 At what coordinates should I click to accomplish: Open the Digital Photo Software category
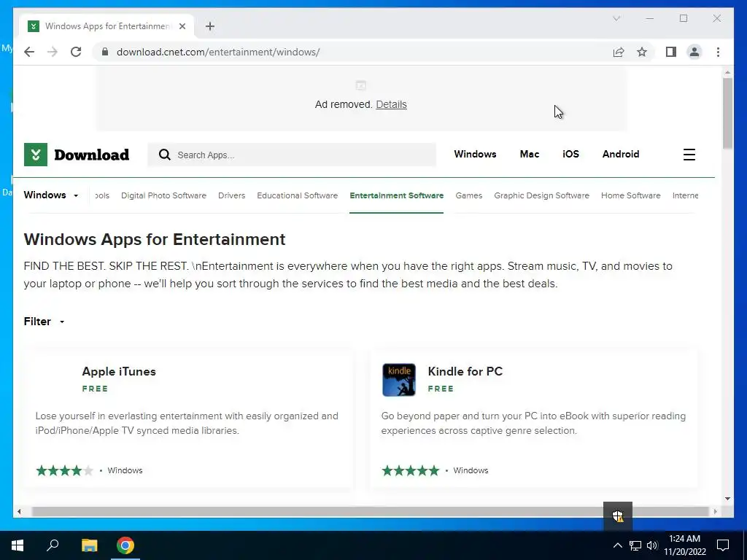163,195
